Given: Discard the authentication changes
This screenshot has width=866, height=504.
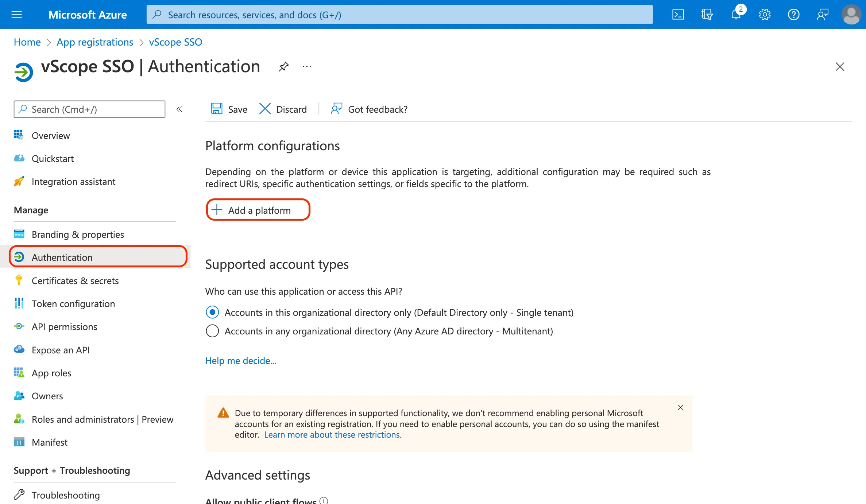Looking at the screenshot, I should 283,109.
